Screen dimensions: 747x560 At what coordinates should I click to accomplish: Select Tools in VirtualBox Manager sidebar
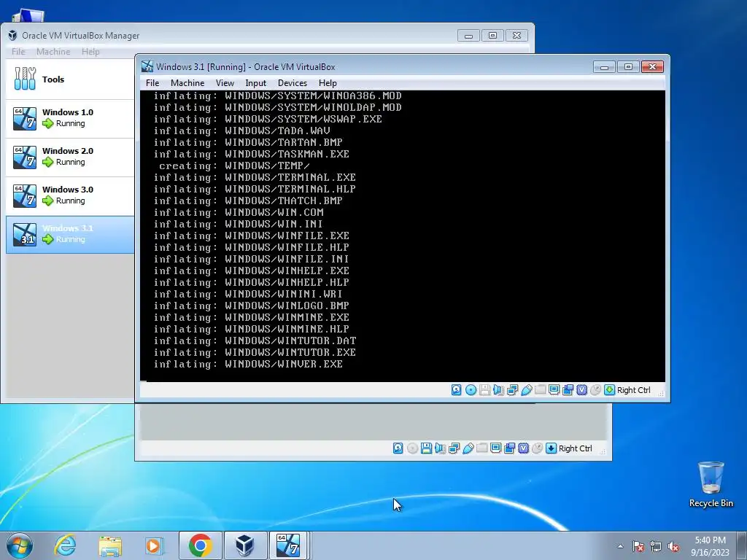71,79
